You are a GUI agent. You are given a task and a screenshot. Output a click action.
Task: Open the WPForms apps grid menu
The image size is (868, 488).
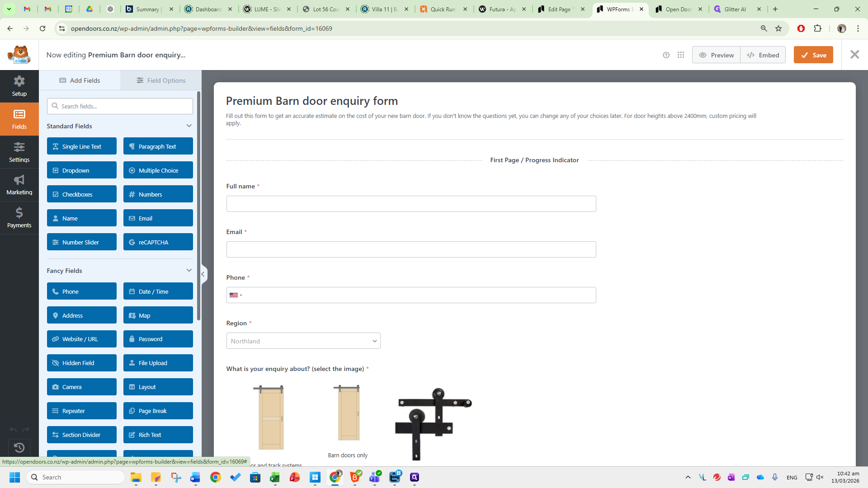[x=681, y=55]
